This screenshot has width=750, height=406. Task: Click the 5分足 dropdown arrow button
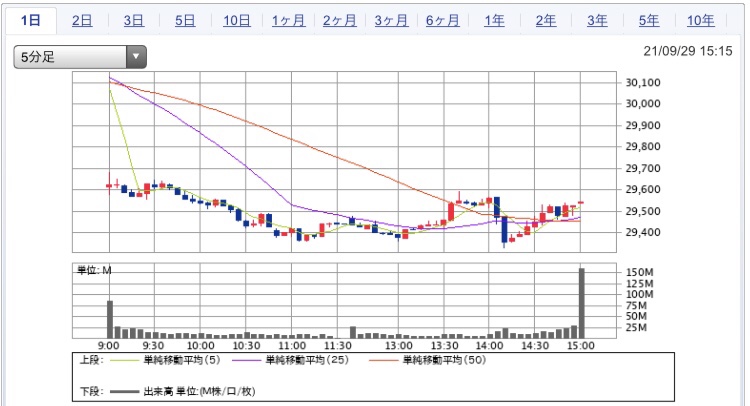136,57
